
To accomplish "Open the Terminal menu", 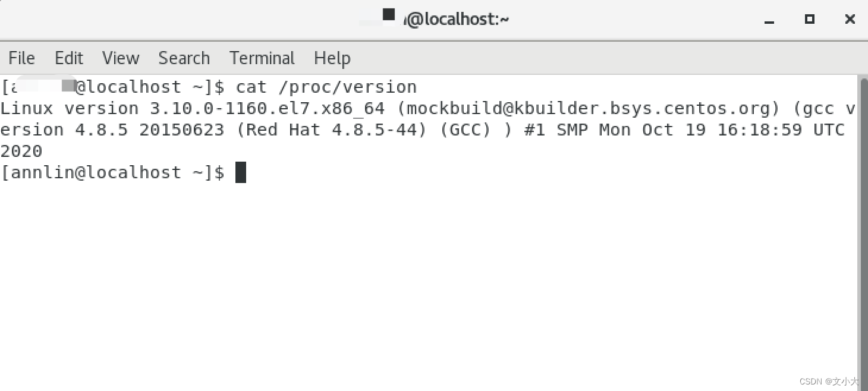I will click(262, 58).
